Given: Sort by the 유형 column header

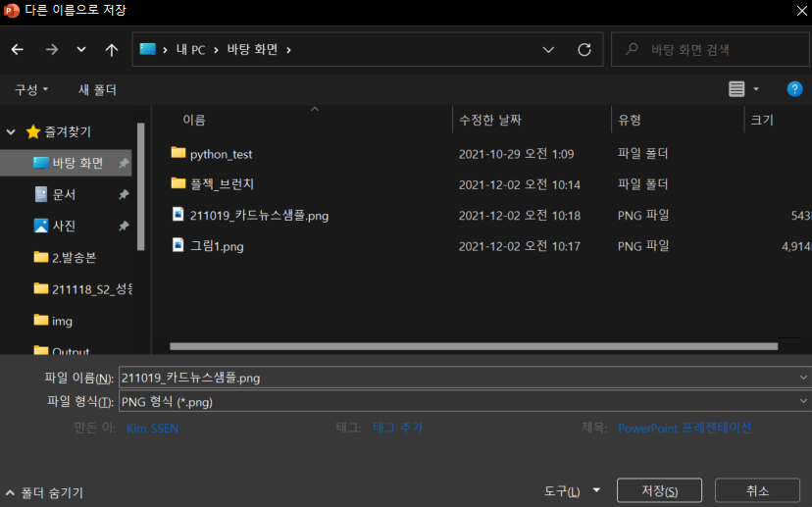Looking at the screenshot, I should 630,120.
